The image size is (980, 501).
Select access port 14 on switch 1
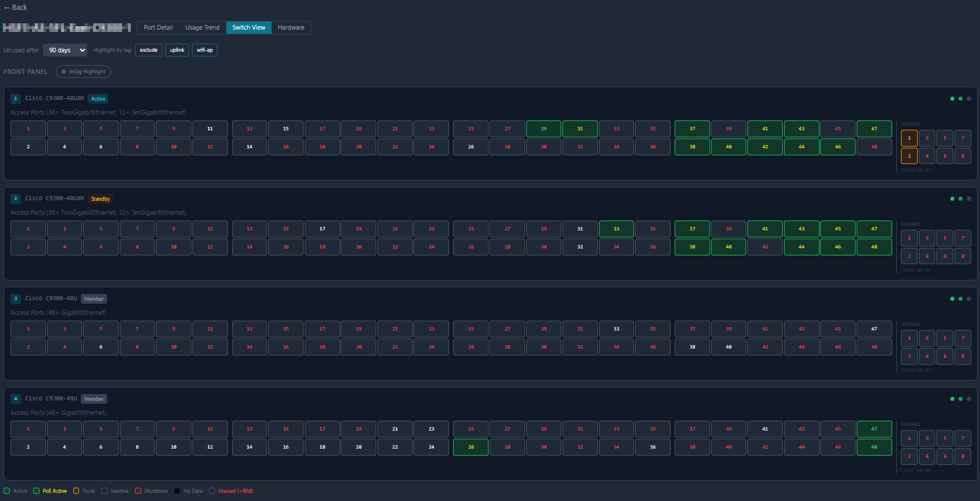click(250, 147)
